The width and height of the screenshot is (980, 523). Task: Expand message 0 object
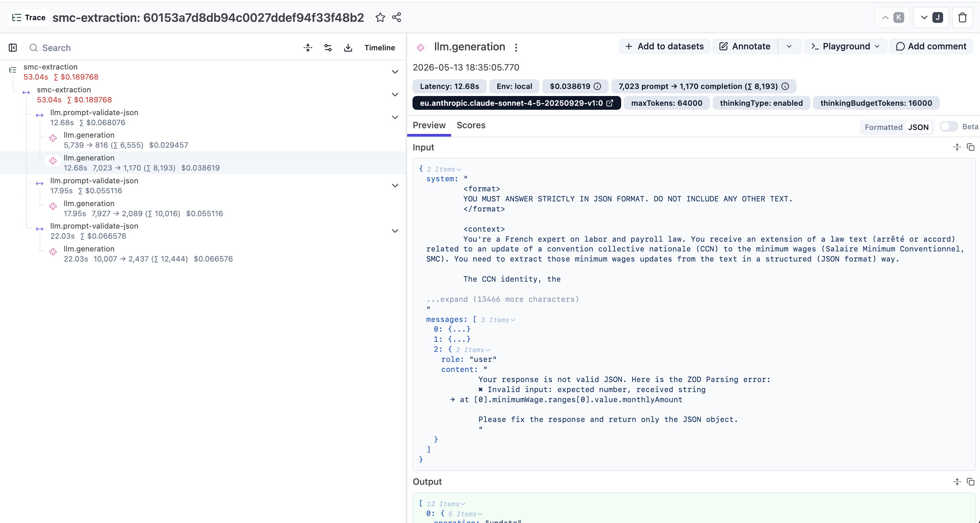coord(459,329)
